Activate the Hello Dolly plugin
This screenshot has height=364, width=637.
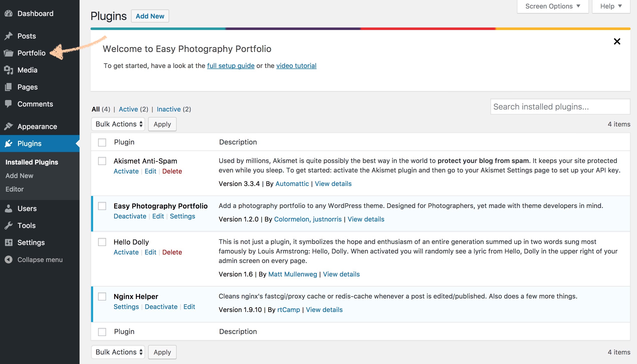pyautogui.click(x=126, y=252)
